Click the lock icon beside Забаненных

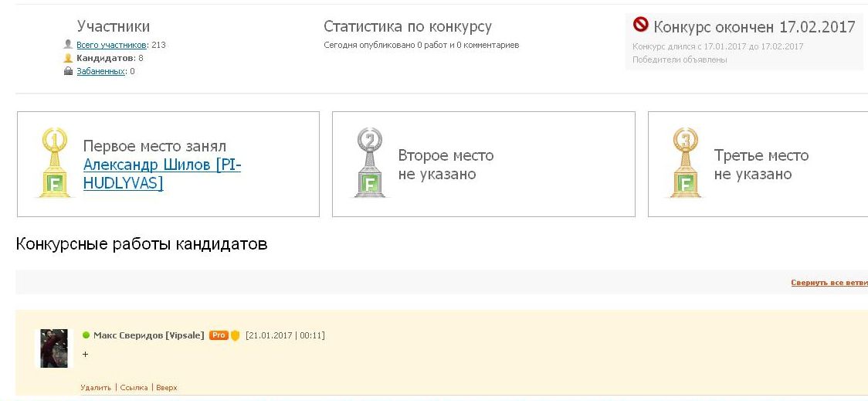[69, 71]
